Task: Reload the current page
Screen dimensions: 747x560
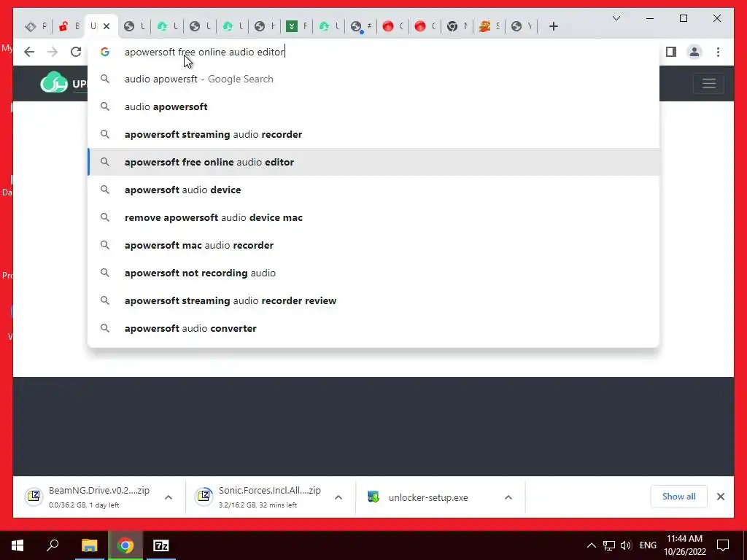Action: pyautogui.click(x=76, y=52)
